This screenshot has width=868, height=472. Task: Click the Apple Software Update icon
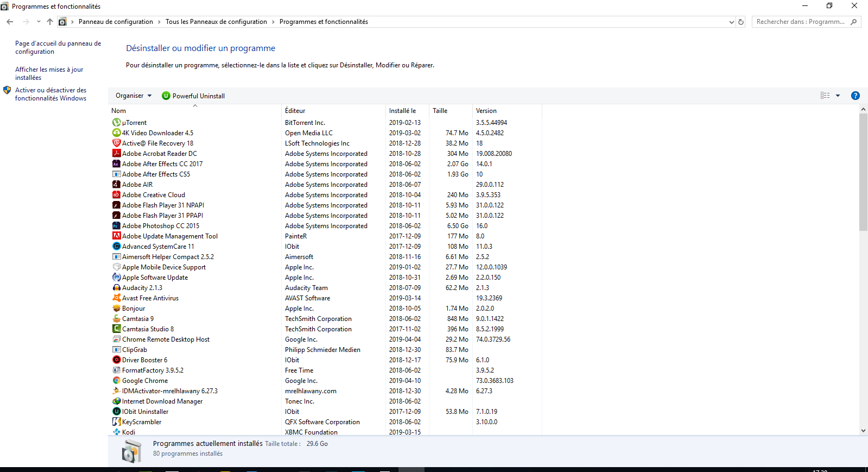click(116, 278)
